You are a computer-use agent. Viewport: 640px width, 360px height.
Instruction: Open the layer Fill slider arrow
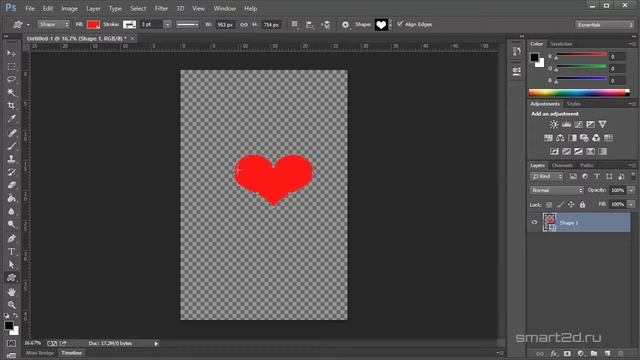tap(631, 204)
